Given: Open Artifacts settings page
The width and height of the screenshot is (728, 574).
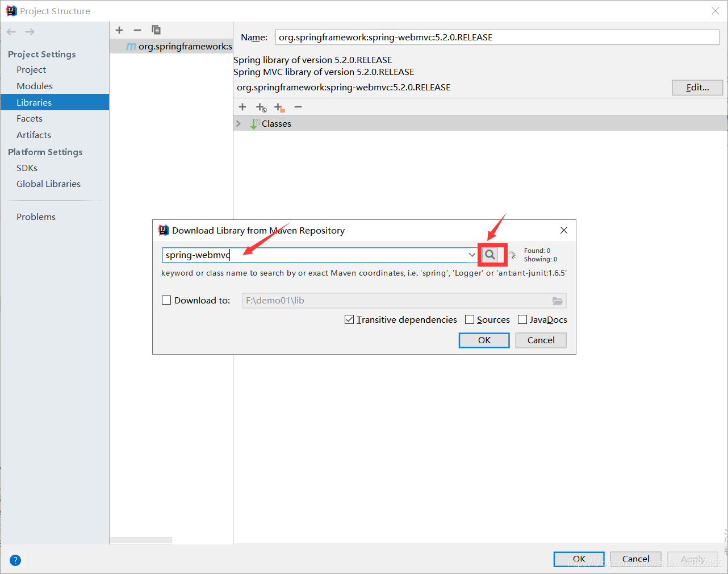Looking at the screenshot, I should click(x=34, y=135).
